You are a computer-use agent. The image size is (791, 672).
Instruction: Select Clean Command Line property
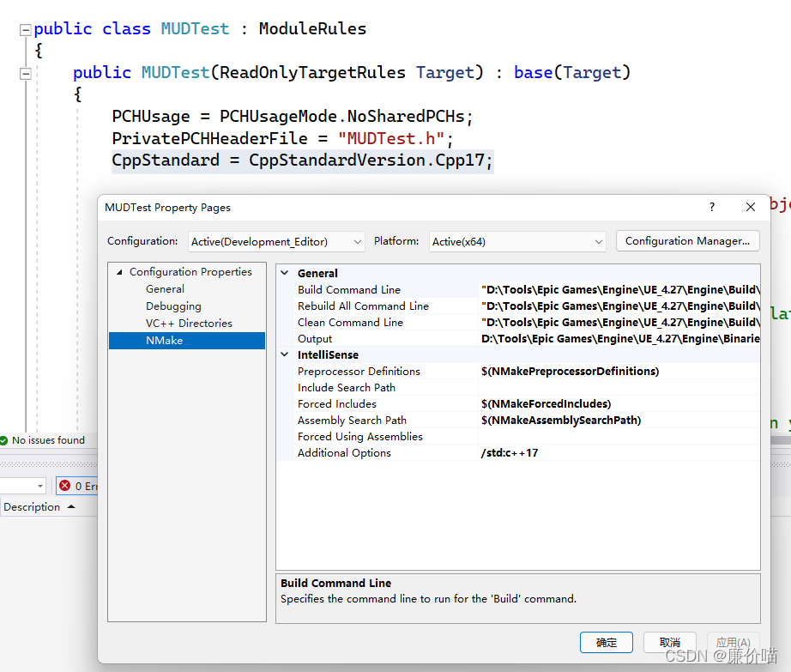point(350,323)
